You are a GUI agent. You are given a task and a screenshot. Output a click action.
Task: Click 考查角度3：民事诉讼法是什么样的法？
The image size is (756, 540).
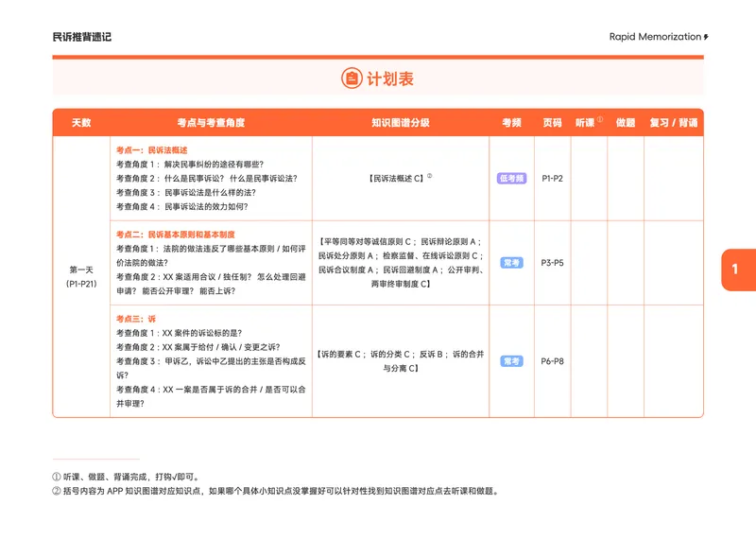click(185, 192)
